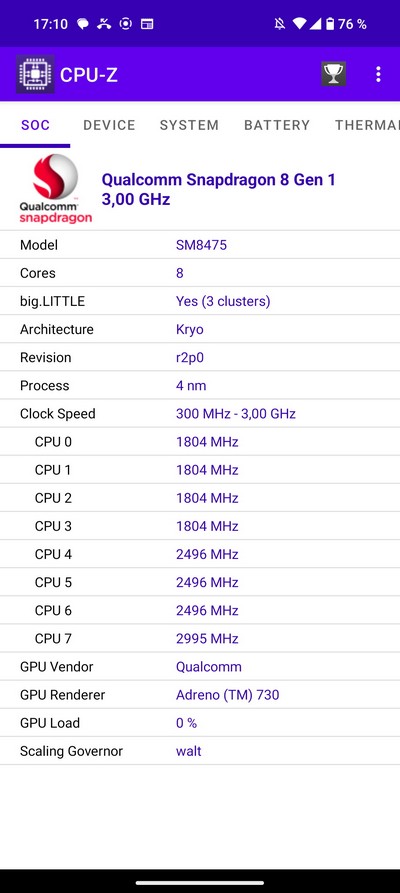The image size is (400, 893).
Task: Open the BATTERY tab
Action: 277,125
